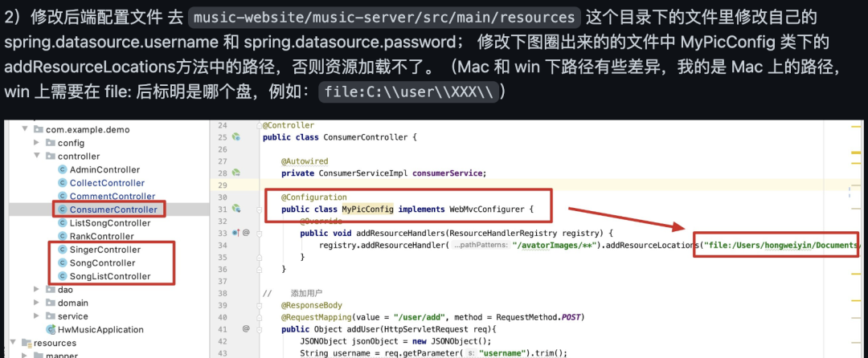
Task: Open HwMusicApplication in the project tree
Action: pyautogui.click(x=100, y=330)
